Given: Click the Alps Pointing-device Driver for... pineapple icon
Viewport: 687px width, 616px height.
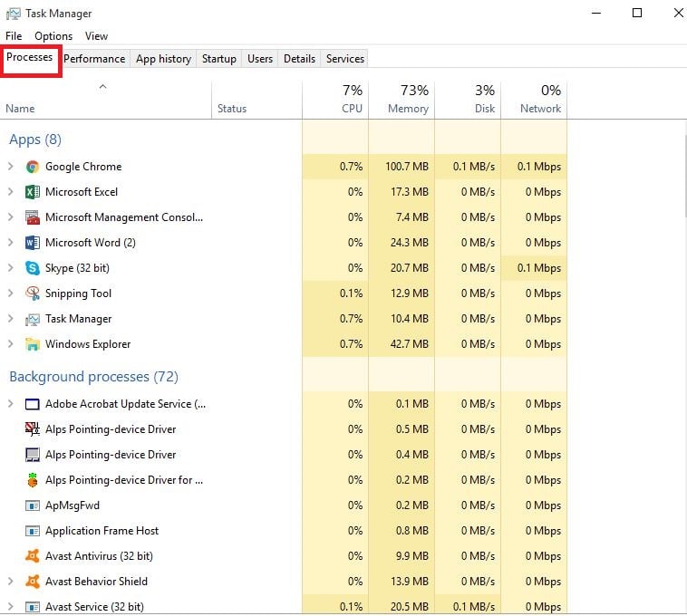Looking at the screenshot, I should point(33,480).
